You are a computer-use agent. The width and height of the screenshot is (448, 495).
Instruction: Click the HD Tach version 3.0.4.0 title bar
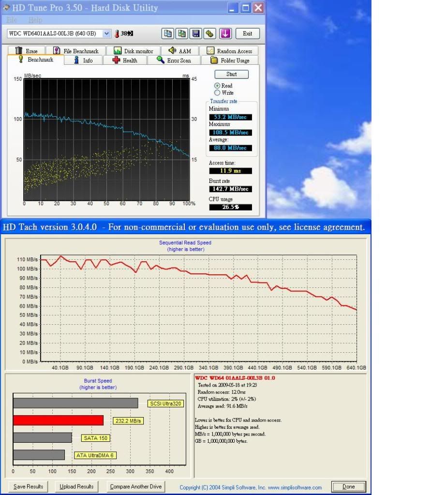click(186, 227)
